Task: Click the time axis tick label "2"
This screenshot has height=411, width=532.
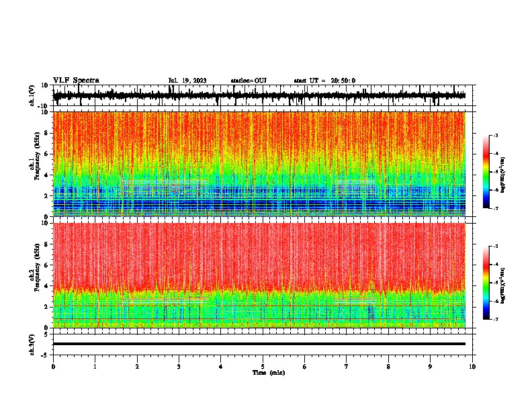Action: (x=137, y=366)
